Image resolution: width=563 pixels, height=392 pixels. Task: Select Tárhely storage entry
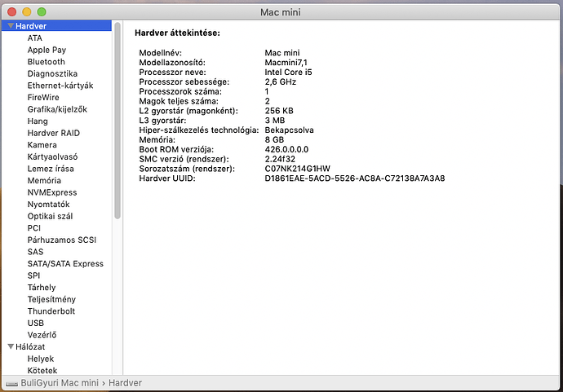[42, 287]
